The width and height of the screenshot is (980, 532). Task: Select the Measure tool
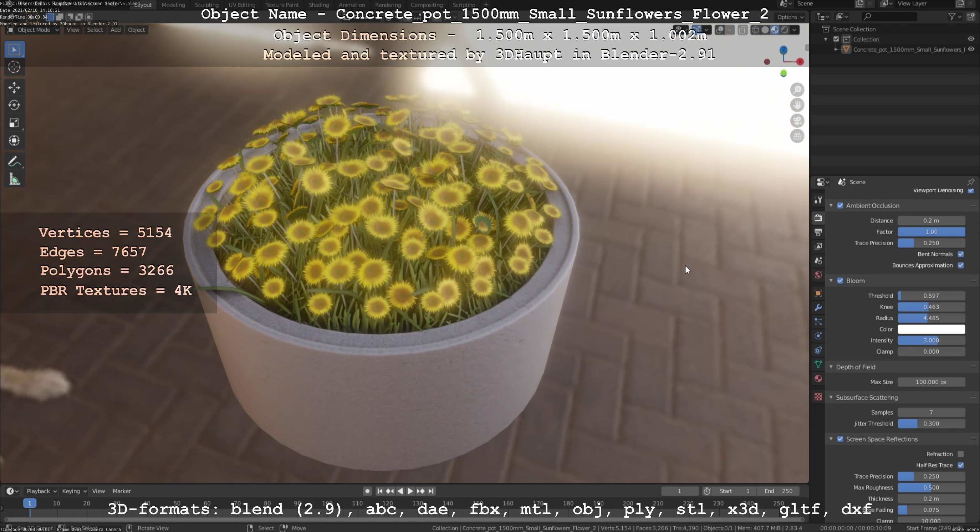[x=15, y=179]
